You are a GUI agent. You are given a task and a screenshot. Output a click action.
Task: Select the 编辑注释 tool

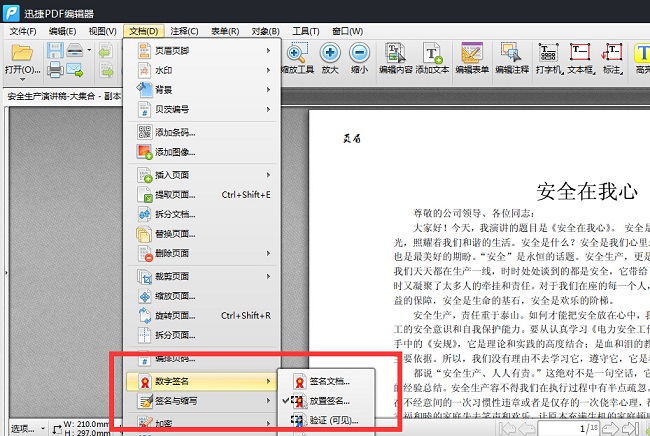coord(512,58)
